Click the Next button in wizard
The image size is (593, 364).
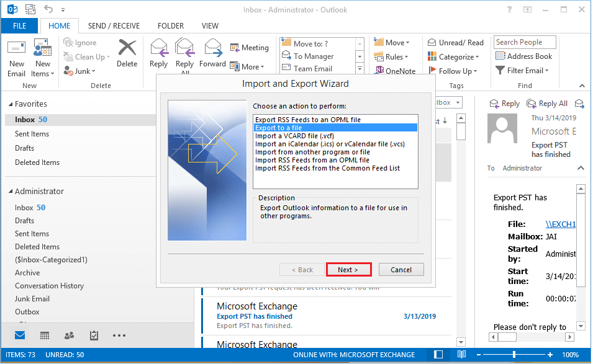tap(348, 270)
